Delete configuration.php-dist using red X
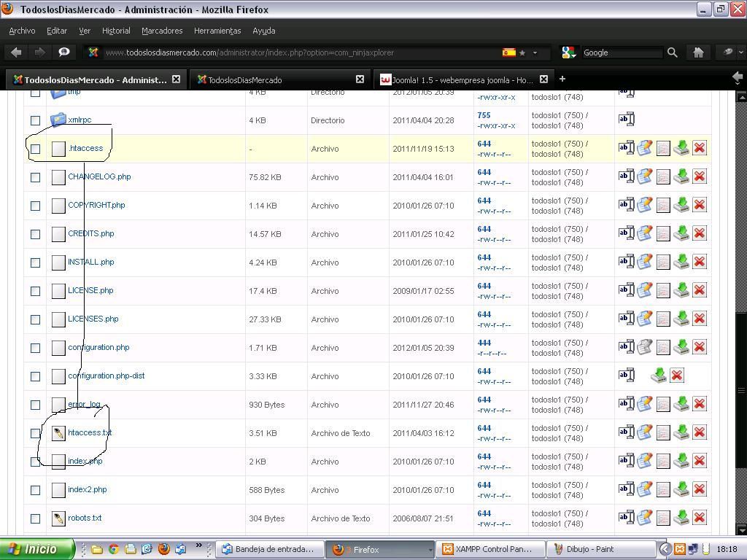The height and width of the screenshot is (560, 747). click(677, 376)
